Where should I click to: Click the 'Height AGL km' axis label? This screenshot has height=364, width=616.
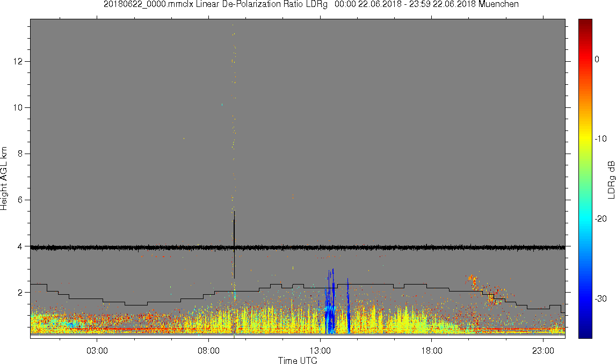click(x=4, y=179)
